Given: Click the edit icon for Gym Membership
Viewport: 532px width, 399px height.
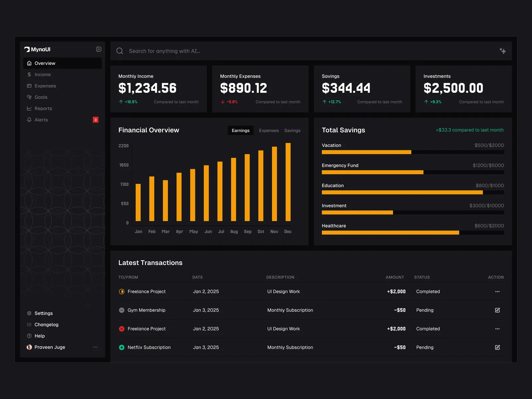Looking at the screenshot, I should click(x=497, y=310).
